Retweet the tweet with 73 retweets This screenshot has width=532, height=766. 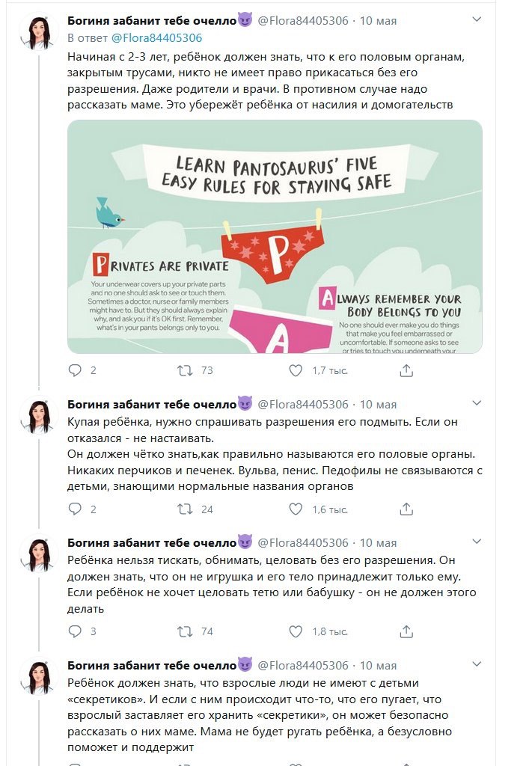(185, 370)
